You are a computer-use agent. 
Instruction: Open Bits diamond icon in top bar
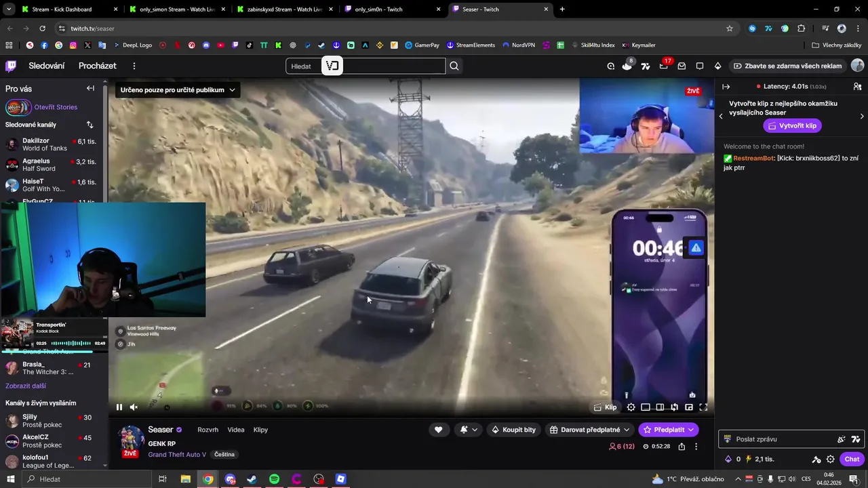click(717, 66)
